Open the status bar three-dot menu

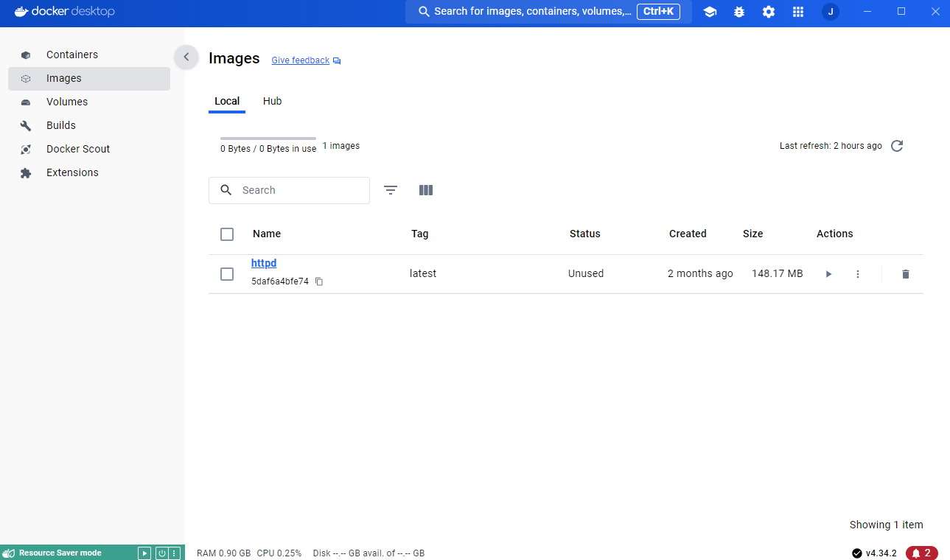click(x=175, y=553)
